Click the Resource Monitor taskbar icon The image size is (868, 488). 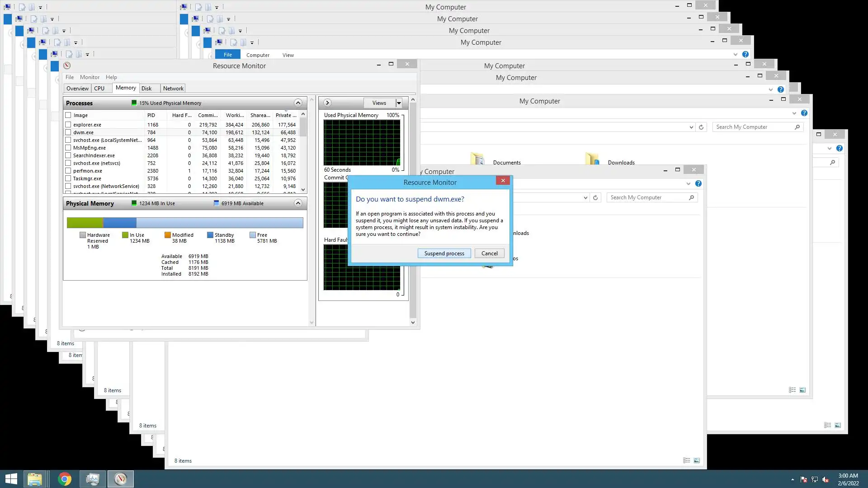120,479
